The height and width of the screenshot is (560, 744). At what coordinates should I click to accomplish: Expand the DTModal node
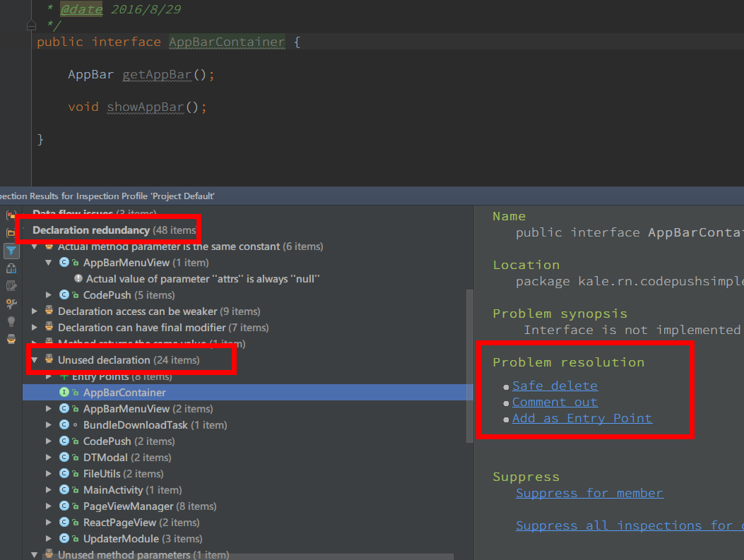(x=48, y=458)
